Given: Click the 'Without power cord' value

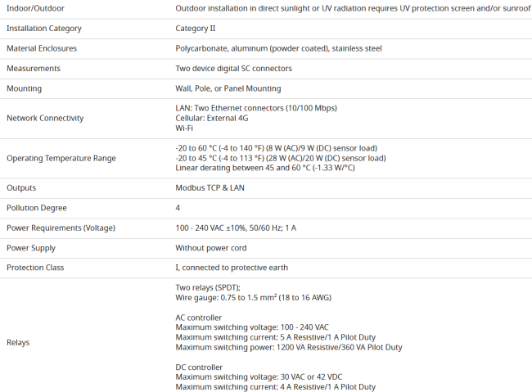Looking at the screenshot, I should (211, 248).
